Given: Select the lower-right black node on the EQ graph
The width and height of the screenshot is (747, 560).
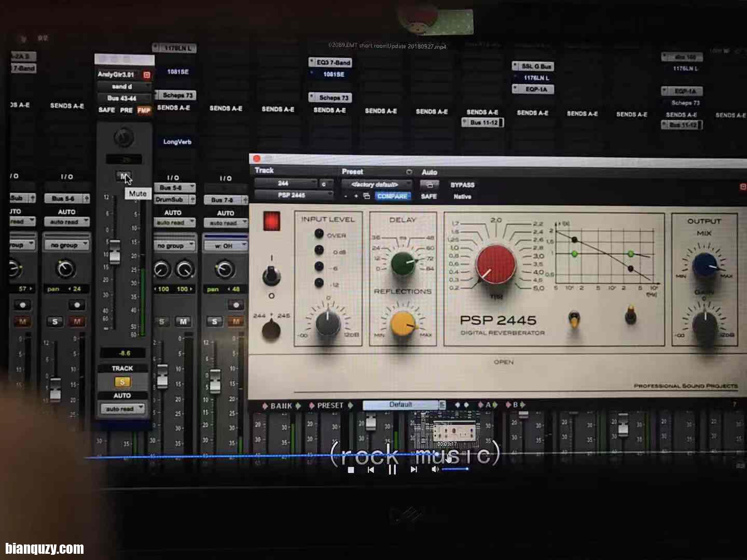Looking at the screenshot, I should [630, 269].
